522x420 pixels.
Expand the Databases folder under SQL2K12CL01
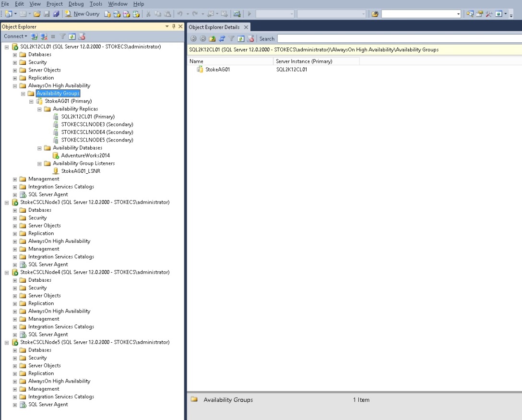click(x=15, y=55)
